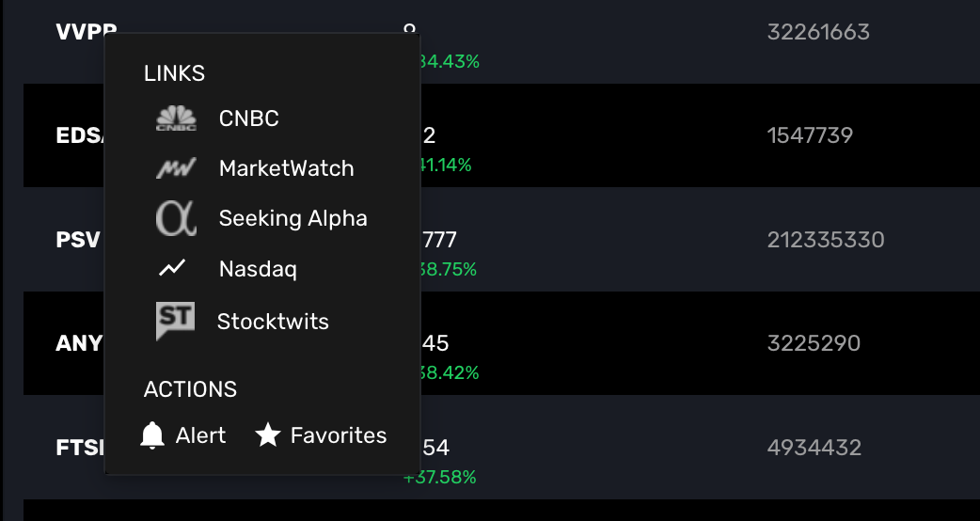
Task: Open the Stocktwits link text
Action: [273, 322]
